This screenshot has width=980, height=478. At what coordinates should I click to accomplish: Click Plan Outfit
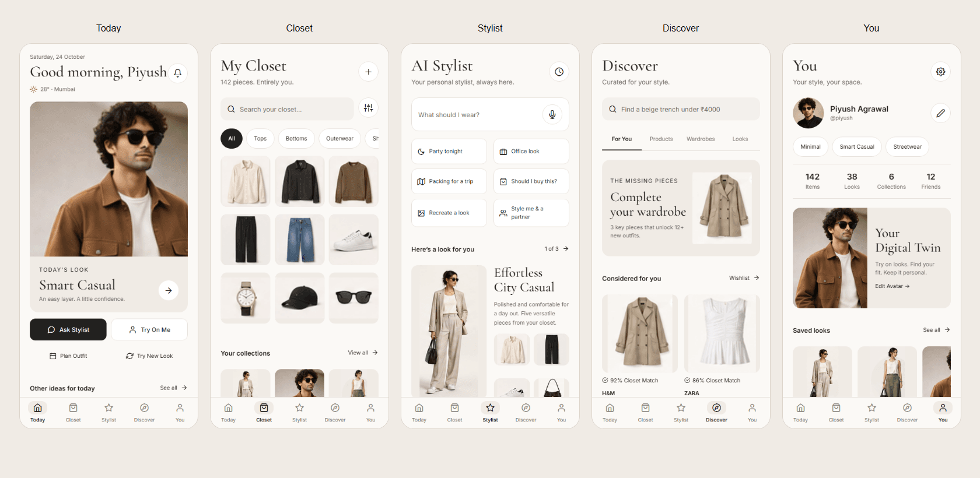[68, 356]
